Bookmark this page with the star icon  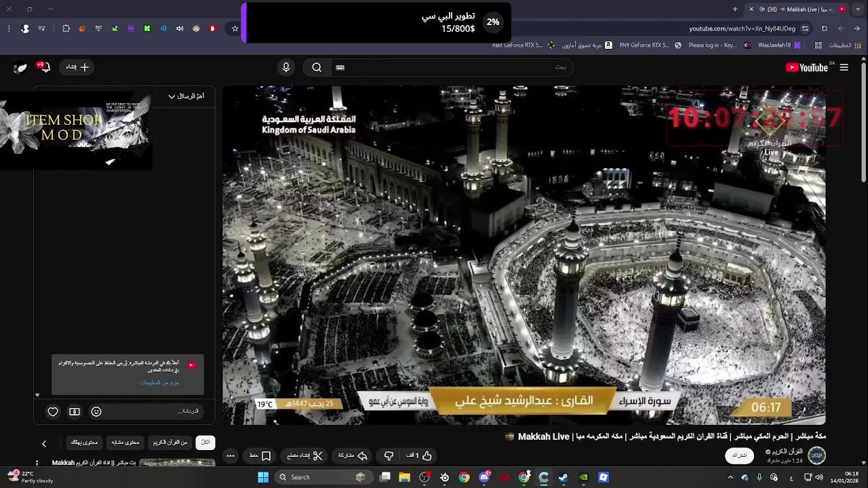pyautogui.click(x=235, y=28)
